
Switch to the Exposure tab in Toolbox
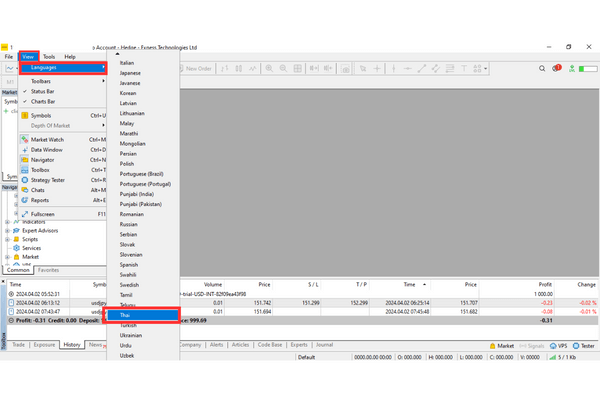[44, 345]
